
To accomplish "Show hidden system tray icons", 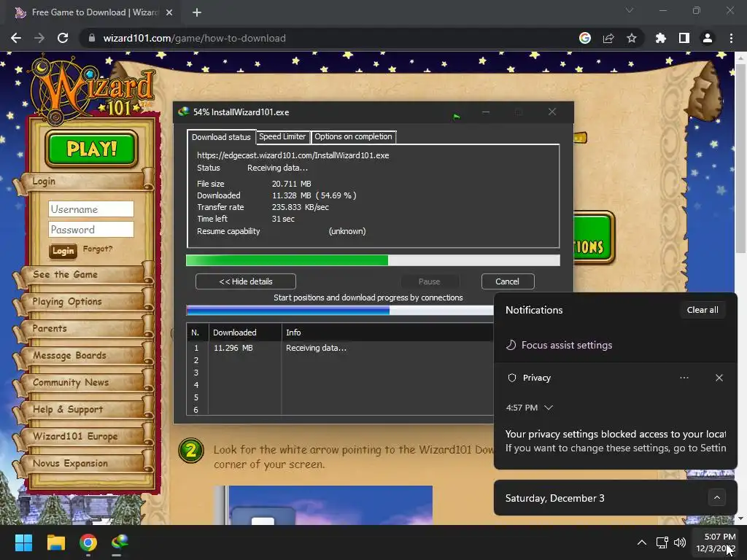I will (x=642, y=542).
